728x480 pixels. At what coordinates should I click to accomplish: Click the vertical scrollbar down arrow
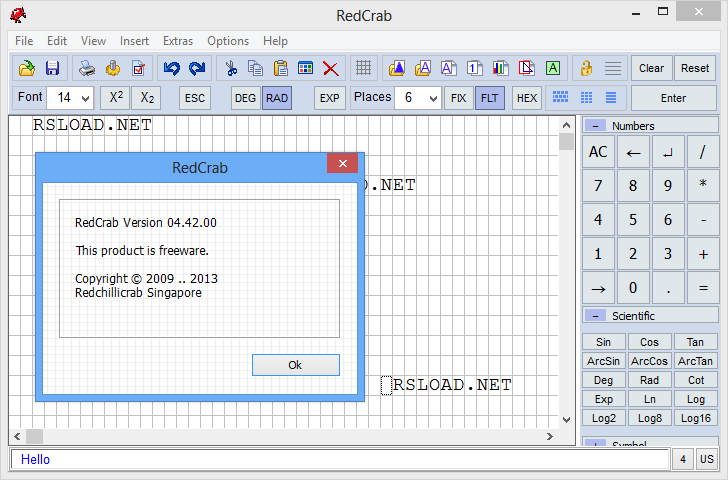[566, 420]
